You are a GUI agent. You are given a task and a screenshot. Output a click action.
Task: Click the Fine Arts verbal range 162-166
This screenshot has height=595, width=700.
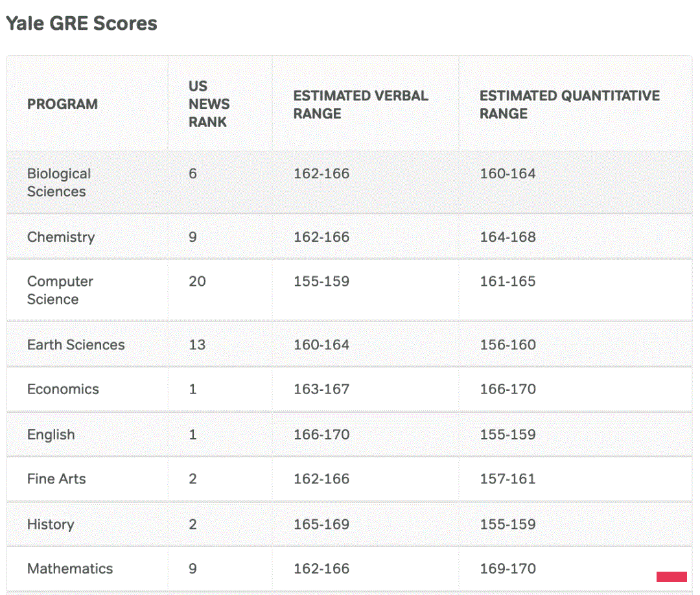coord(321,478)
